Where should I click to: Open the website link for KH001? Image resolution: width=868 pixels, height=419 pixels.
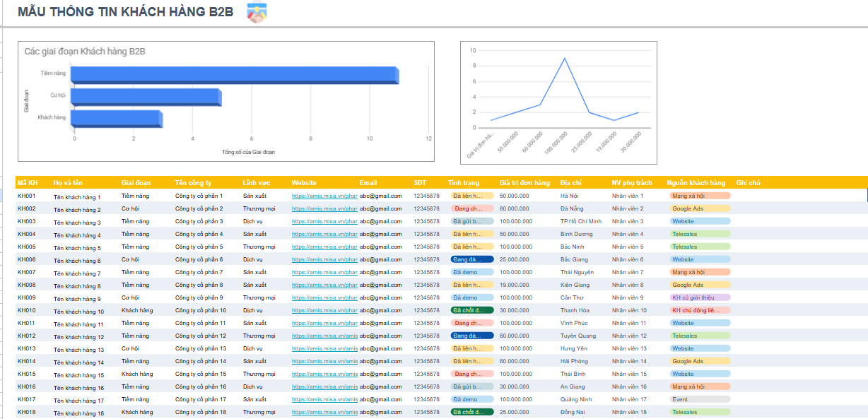click(324, 196)
